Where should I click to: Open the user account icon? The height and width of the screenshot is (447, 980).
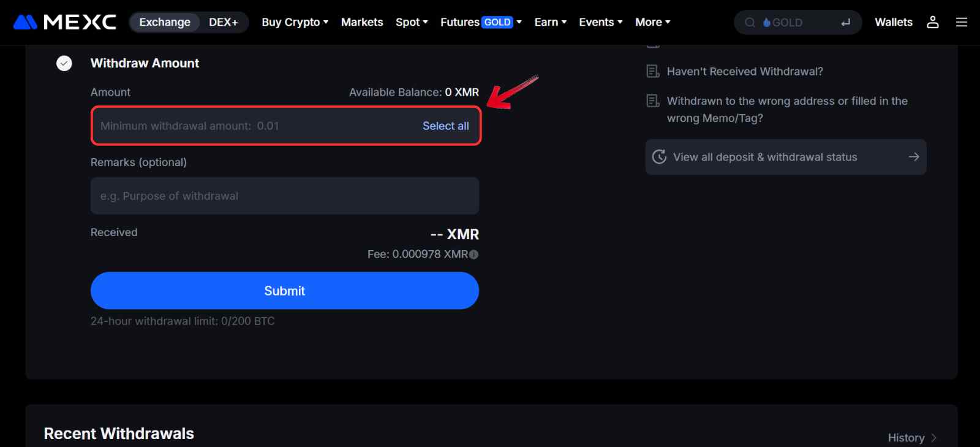tap(932, 21)
